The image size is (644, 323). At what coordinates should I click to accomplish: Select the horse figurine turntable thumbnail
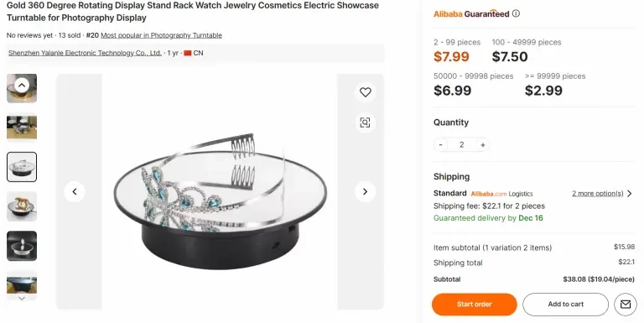(x=22, y=206)
